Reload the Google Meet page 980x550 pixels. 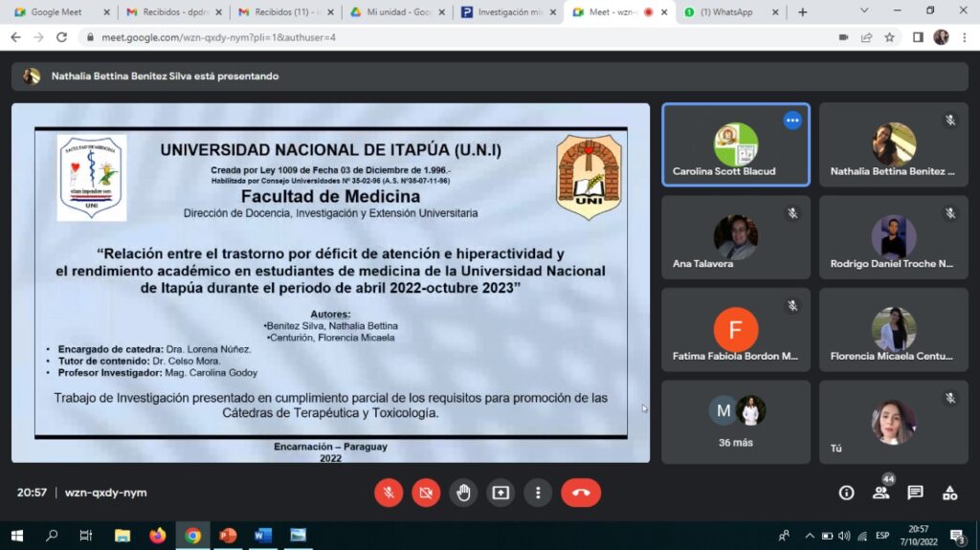(x=62, y=37)
